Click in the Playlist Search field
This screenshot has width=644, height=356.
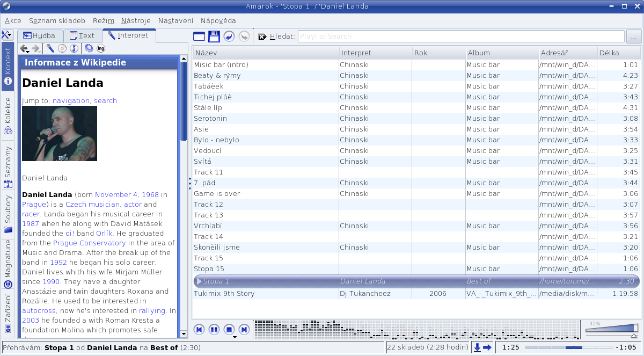[x=461, y=37]
